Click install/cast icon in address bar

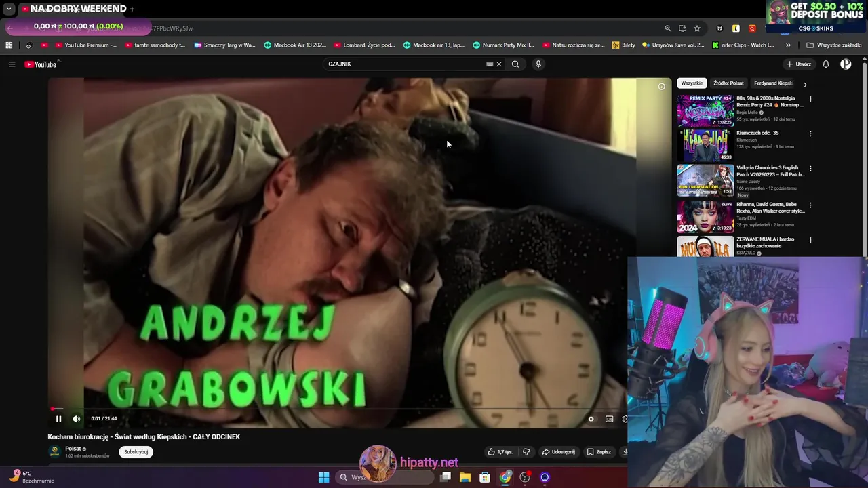(682, 28)
